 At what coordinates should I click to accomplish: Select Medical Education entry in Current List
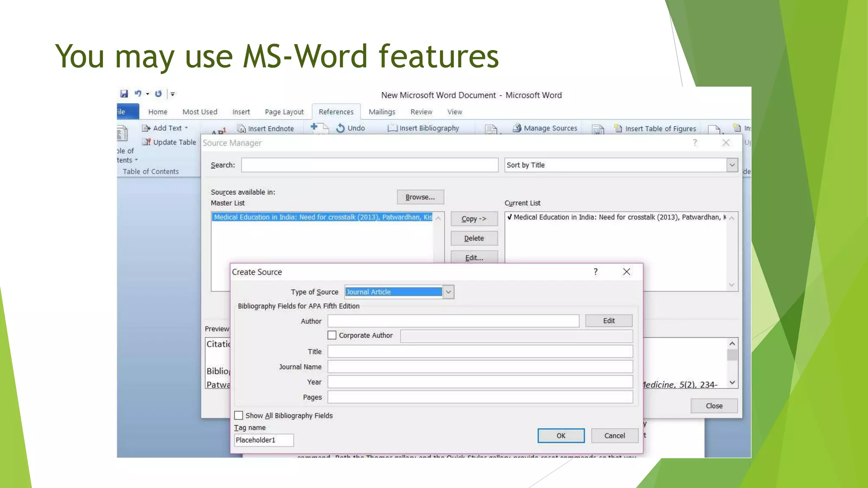coord(616,217)
